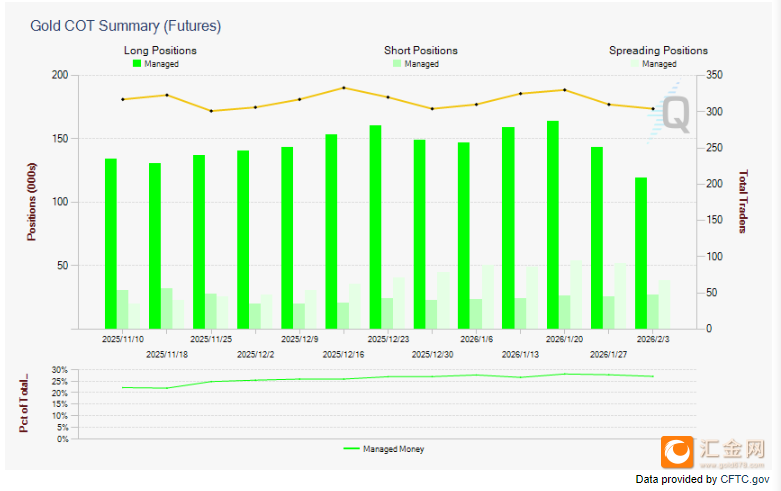
Task: Click the orange 汇金网 logo icon
Action: point(678,452)
